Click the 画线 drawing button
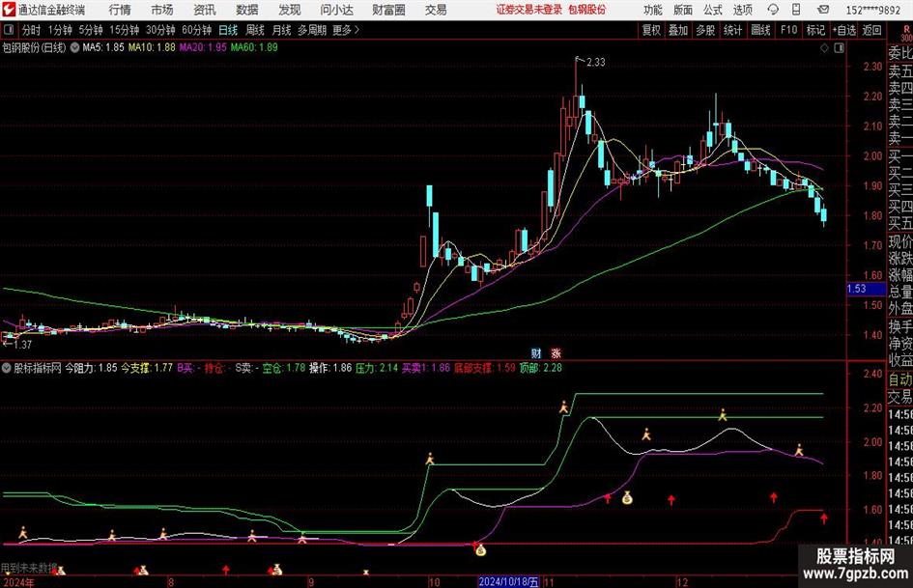913x588 pixels. click(x=760, y=30)
